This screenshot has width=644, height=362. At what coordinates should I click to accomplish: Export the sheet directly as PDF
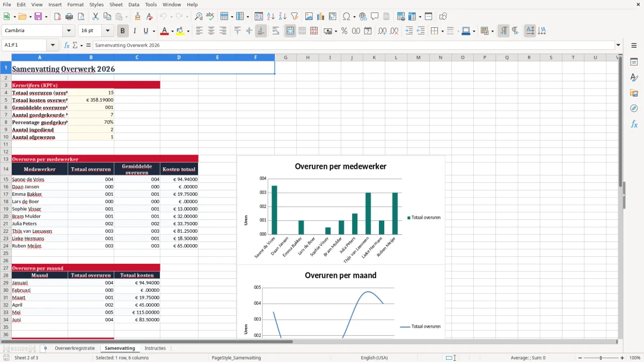57,17
